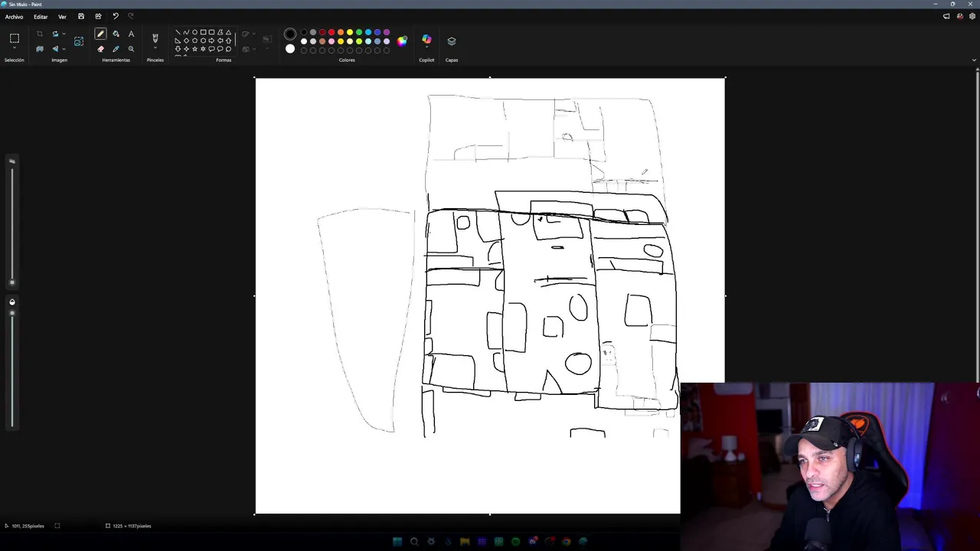Select the Pencil tool
980x551 pixels.
100,34
